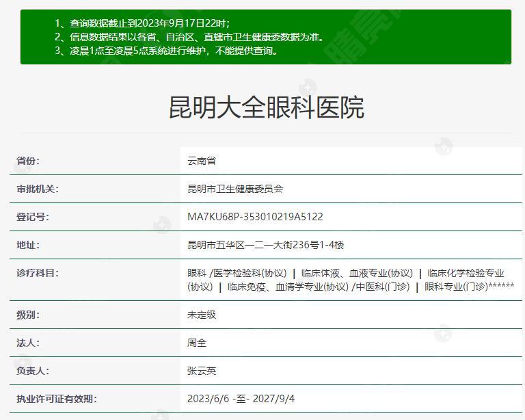Click notice line 查询数据截止到2023年9月17日22时
The image size is (525, 420).
coord(142,23)
